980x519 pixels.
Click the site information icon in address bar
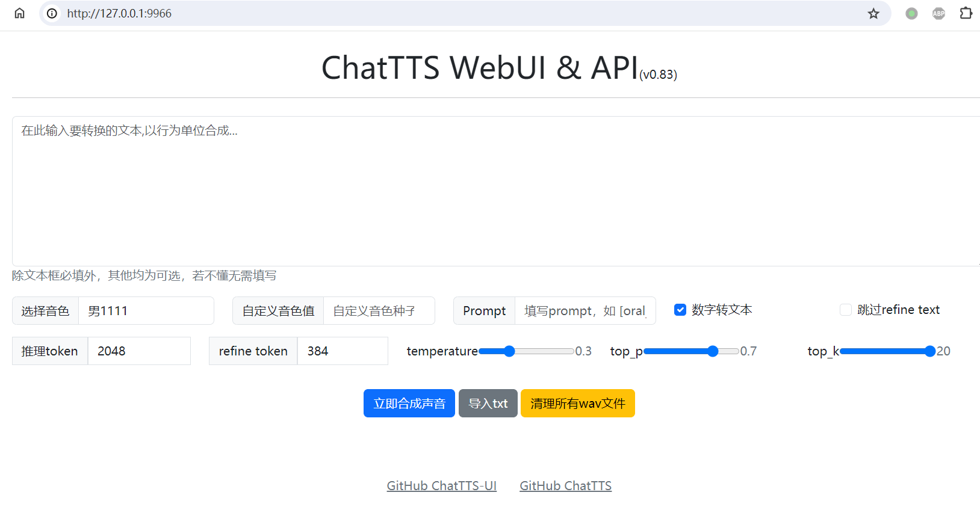[x=52, y=13]
